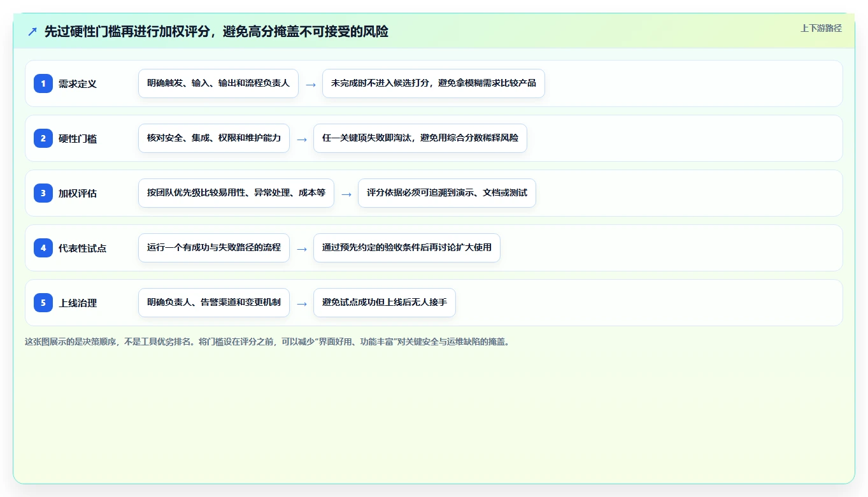
Task: Click the box 明确负责人、告警渠道和变更机制
Action: click(214, 303)
